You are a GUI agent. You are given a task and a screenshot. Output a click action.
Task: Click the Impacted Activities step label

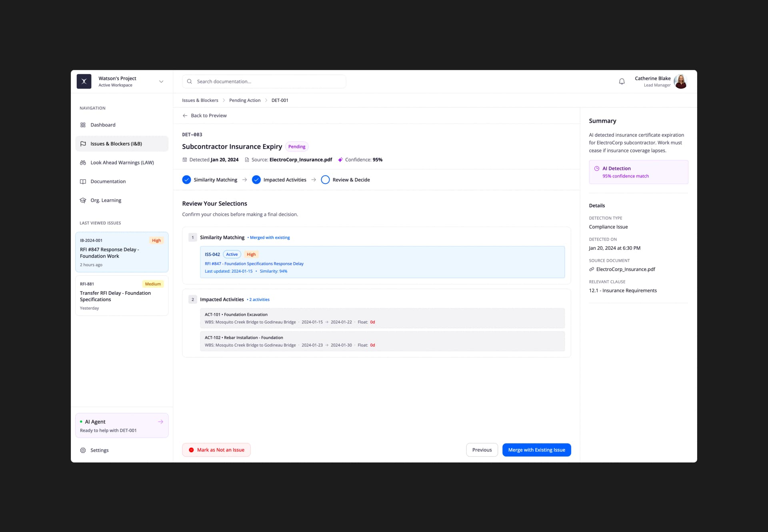click(285, 180)
